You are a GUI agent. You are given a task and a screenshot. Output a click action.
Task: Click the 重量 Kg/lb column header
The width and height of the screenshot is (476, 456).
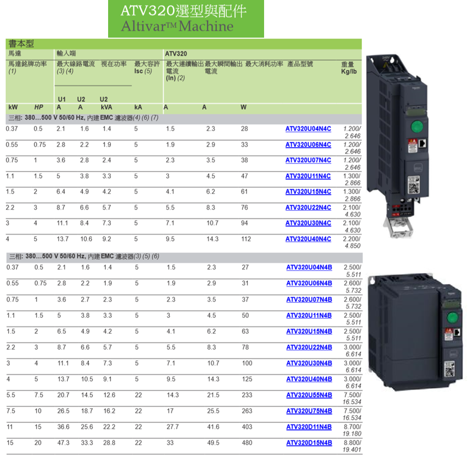[349, 68]
